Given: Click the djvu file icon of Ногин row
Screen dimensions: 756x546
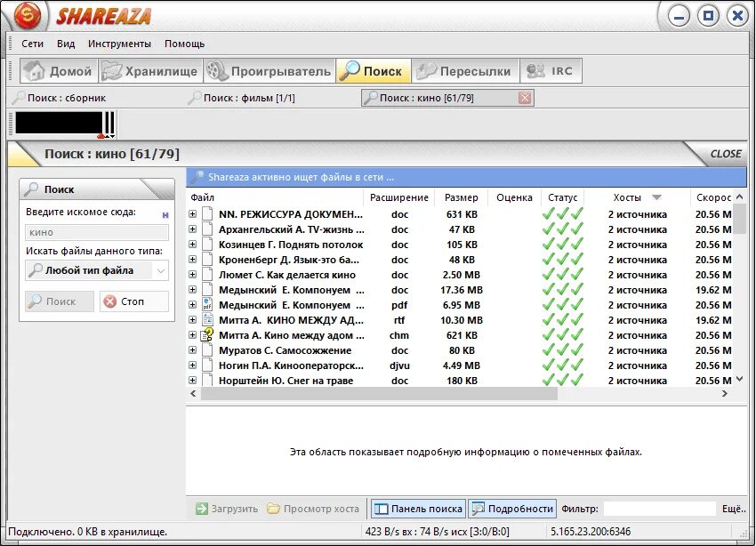Looking at the screenshot, I should coord(207,365).
